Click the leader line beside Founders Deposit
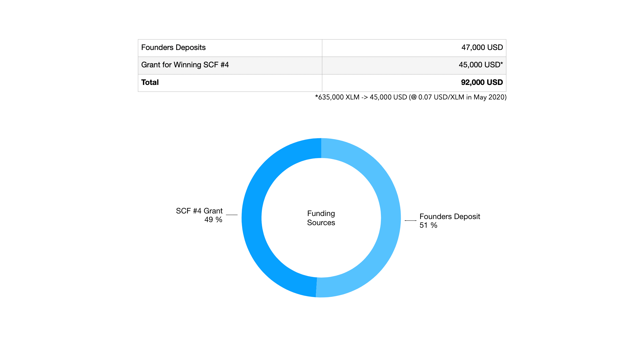644x357 pixels. pyautogui.click(x=410, y=221)
